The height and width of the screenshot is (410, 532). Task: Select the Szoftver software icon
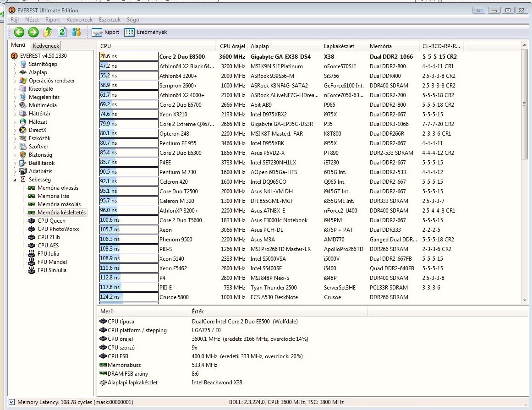(23, 147)
